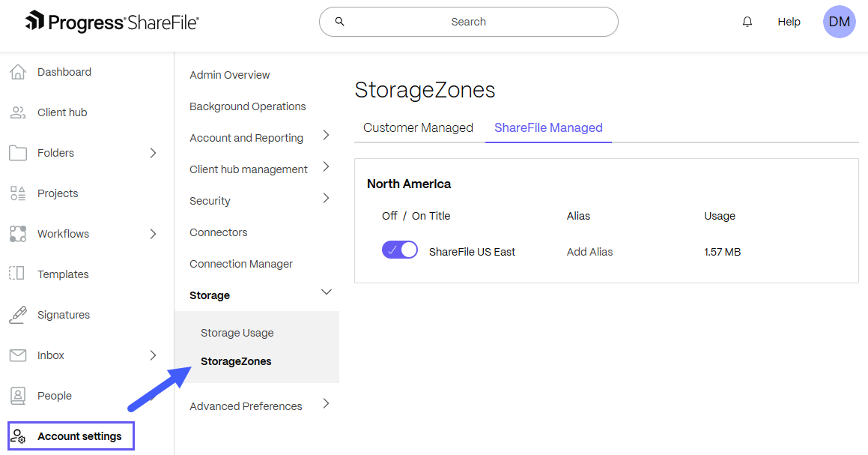
Task: Go to Dashboard in the sidebar
Action: tap(64, 72)
